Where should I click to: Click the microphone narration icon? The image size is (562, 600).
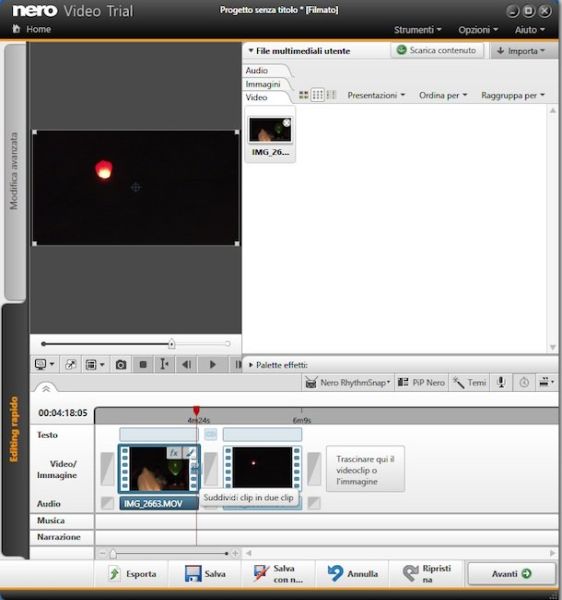(501, 382)
